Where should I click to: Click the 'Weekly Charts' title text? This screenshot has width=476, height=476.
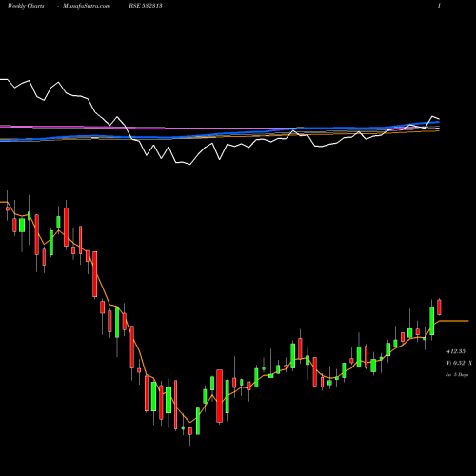tap(26, 6)
